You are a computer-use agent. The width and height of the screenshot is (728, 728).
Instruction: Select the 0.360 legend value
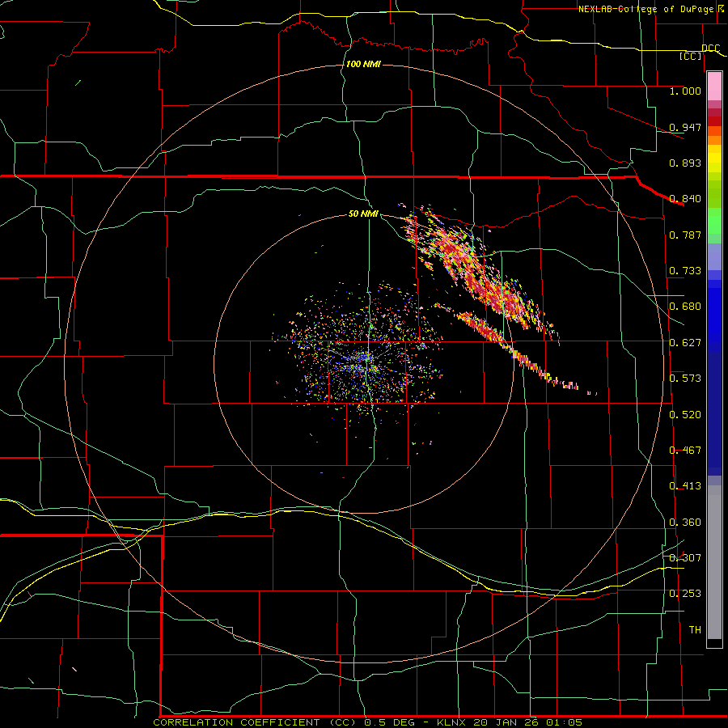coord(685,523)
